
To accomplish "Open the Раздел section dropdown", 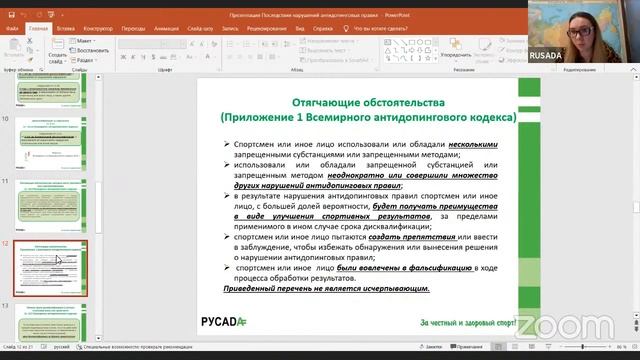I will (84, 60).
